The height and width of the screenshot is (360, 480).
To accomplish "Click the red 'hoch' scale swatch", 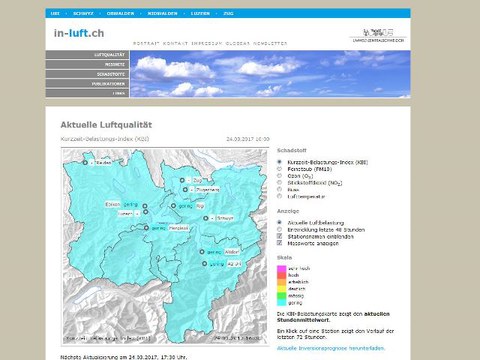I will click(282, 275).
